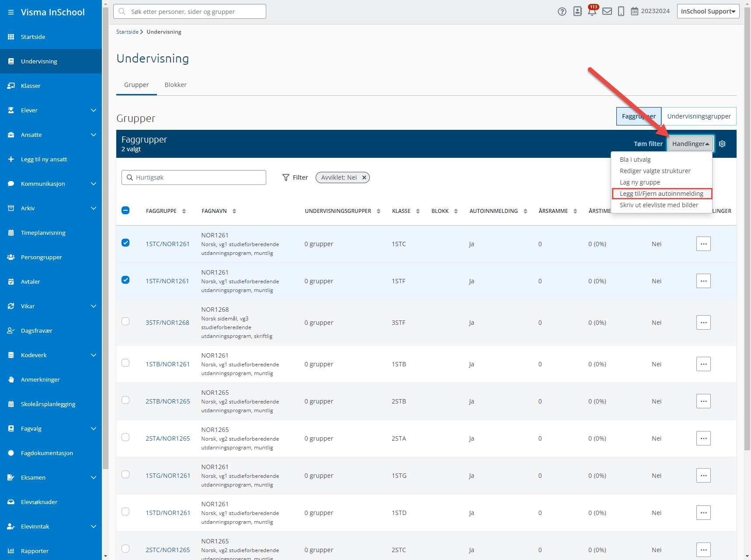Select the 3STF/NOR1268 row checkbox

[125, 321]
